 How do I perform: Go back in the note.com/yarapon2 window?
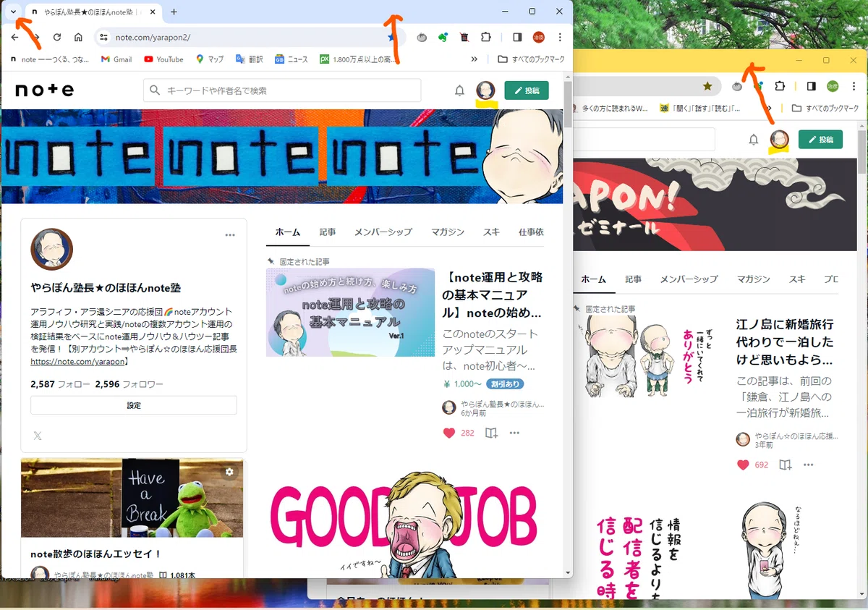point(14,37)
